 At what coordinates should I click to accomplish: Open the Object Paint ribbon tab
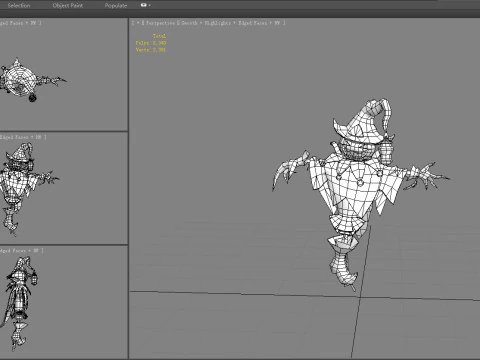click(x=68, y=5)
